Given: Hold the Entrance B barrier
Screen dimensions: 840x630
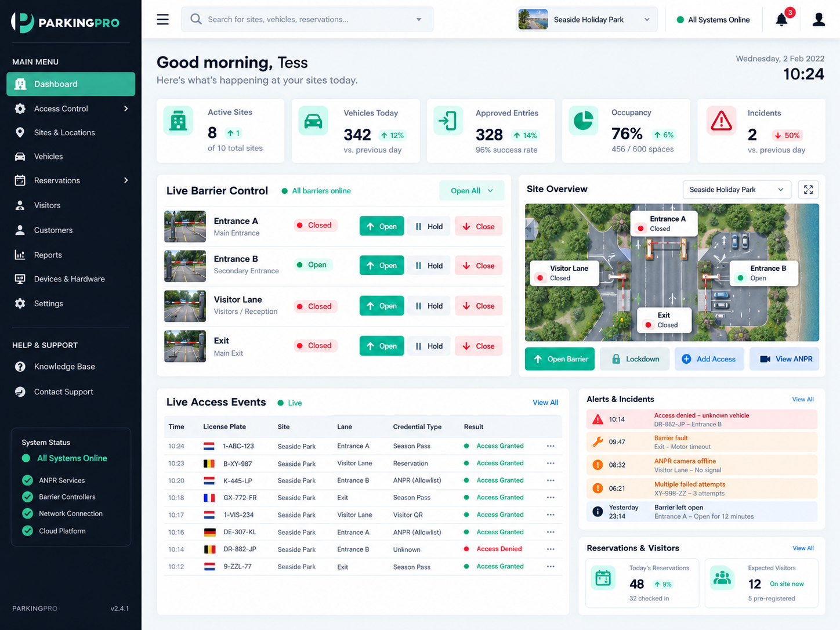Looking at the screenshot, I should click(429, 266).
